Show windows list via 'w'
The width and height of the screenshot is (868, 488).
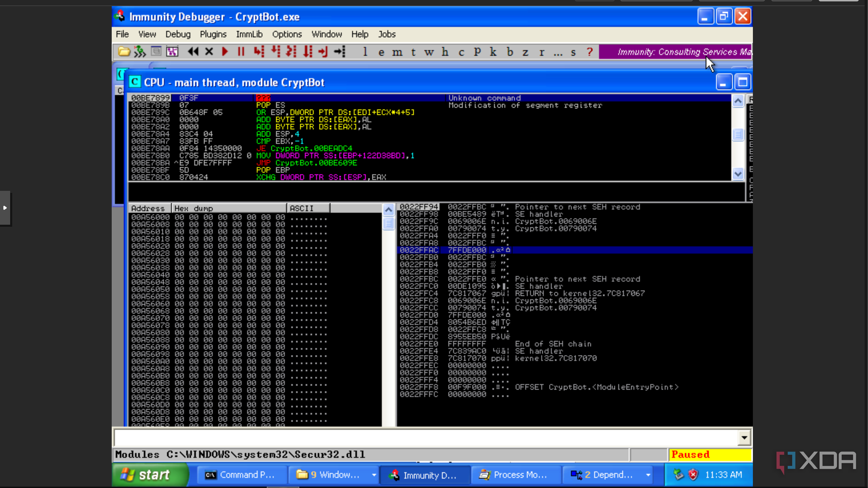pos(429,52)
